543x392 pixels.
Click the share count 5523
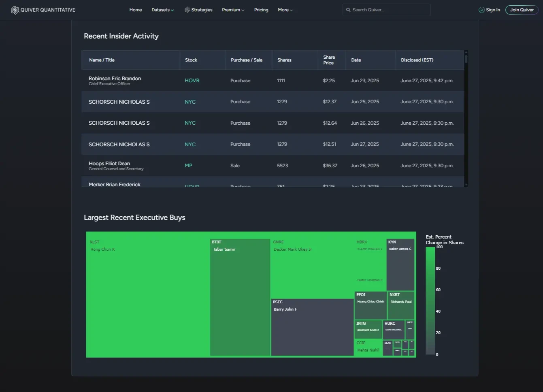(x=283, y=166)
